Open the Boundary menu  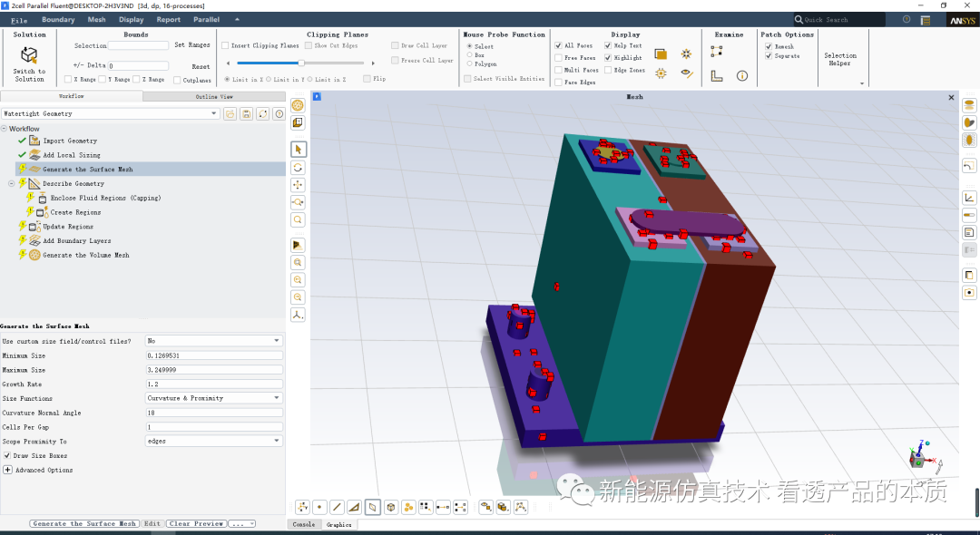click(x=58, y=19)
